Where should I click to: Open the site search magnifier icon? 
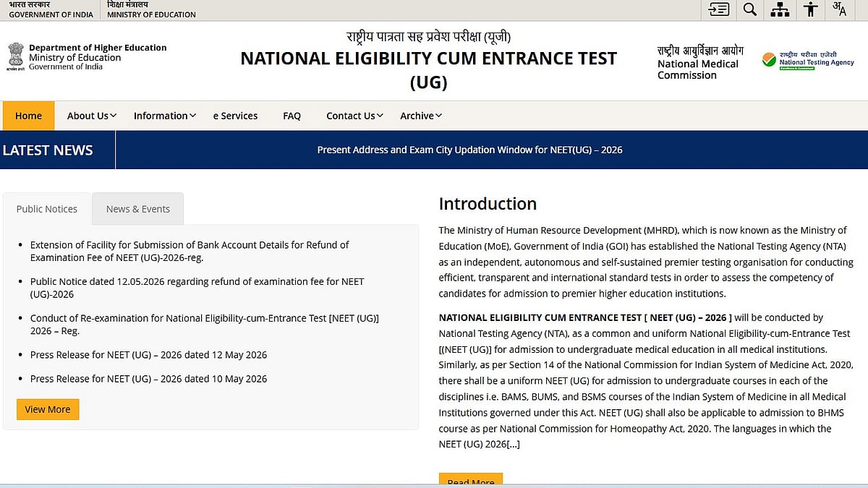(x=749, y=9)
